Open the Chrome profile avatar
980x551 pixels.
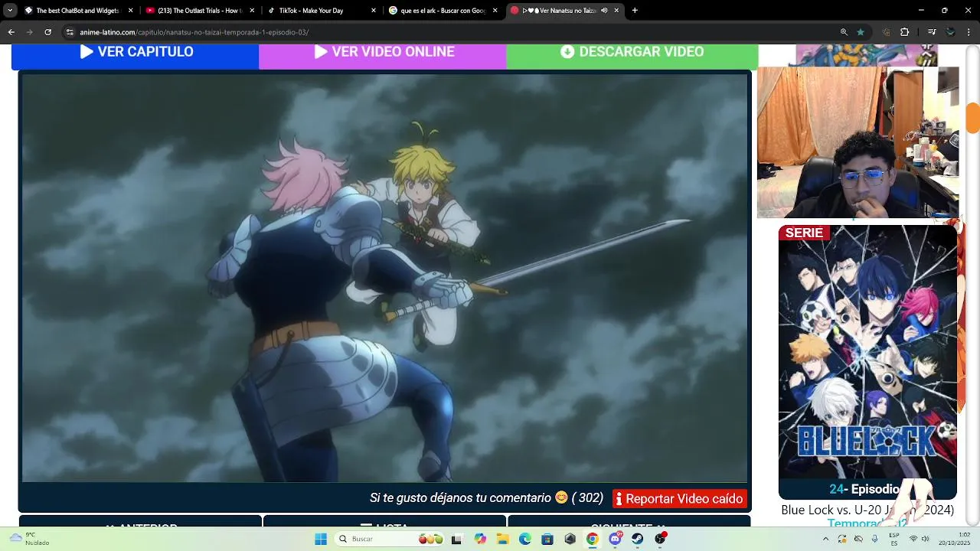click(950, 32)
